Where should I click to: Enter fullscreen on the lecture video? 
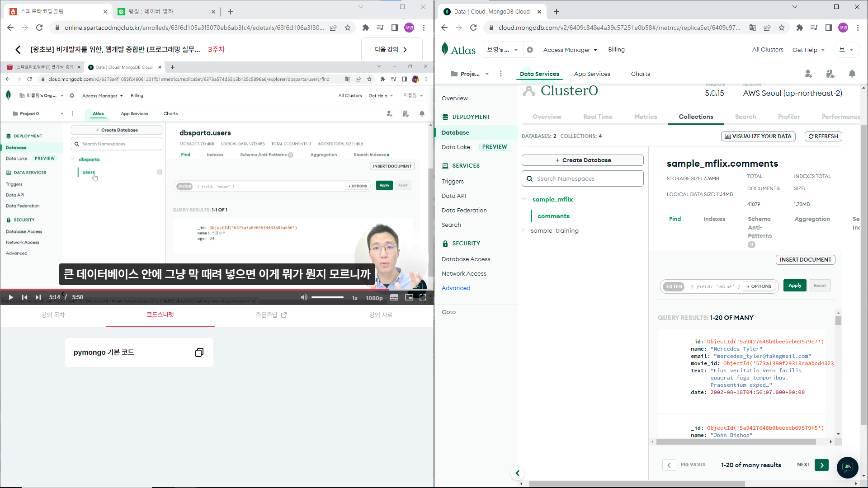click(423, 297)
